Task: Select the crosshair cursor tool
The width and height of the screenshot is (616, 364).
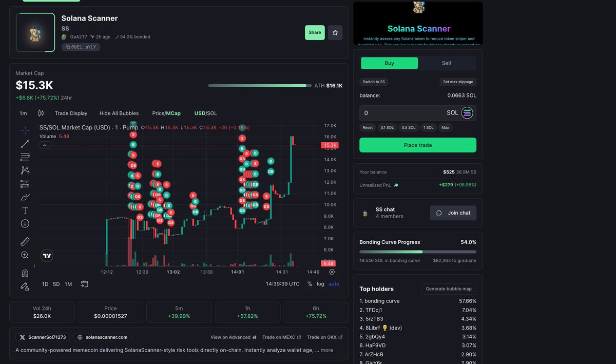Action: click(x=25, y=130)
